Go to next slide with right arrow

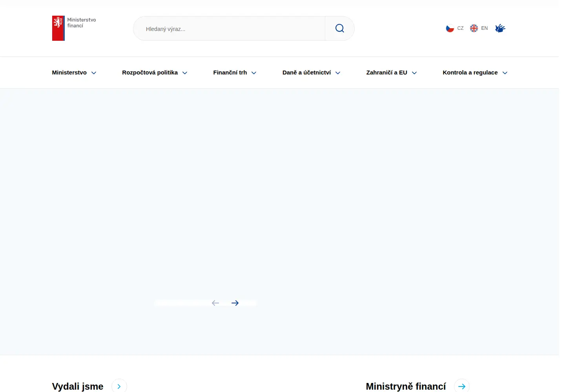235,303
